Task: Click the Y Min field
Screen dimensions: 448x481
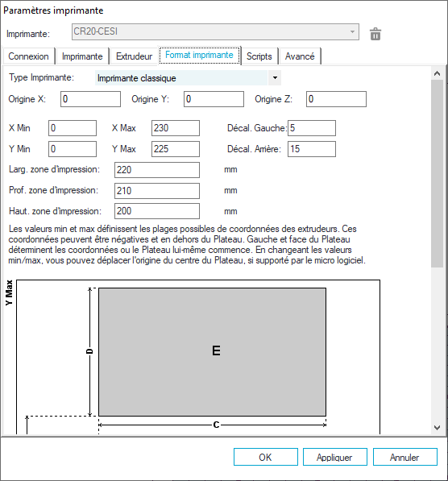Action: coord(73,149)
